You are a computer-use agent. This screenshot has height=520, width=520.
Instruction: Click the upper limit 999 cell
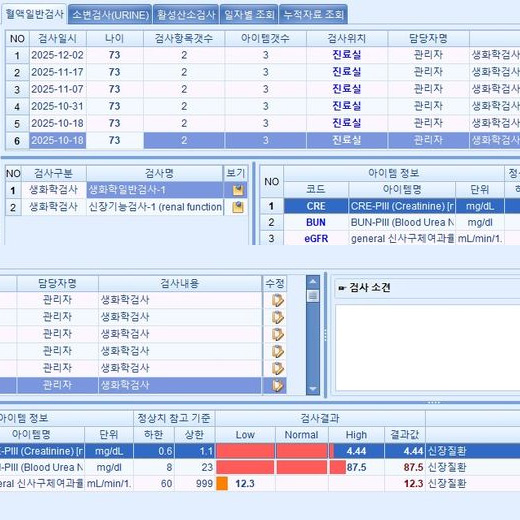point(195,484)
